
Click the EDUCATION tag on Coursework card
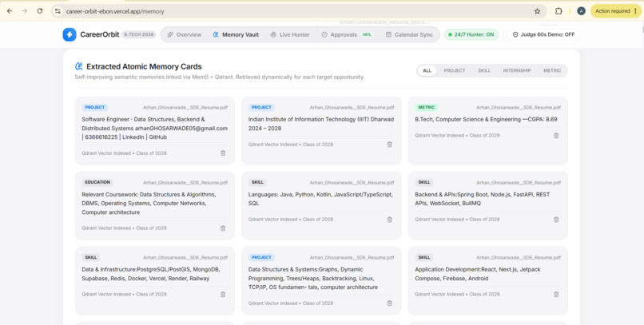tap(97, 182)
